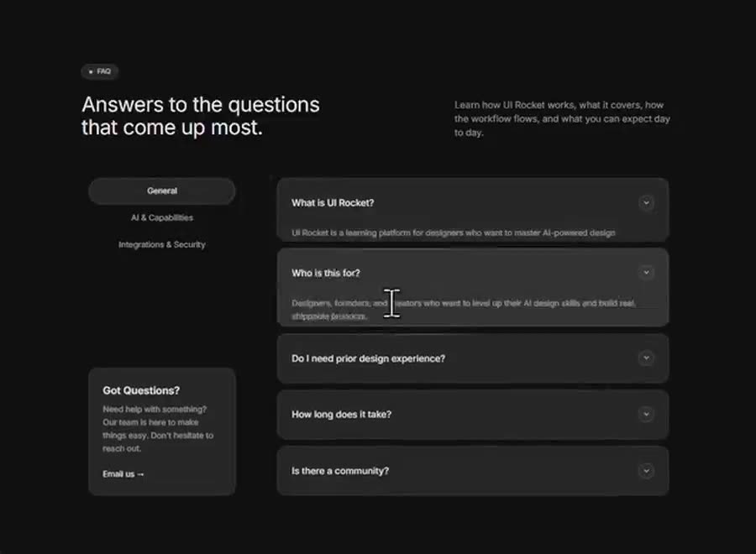Viewport: 756px width, 554px height.
Task: Collapse the "What is UI Rocket?" chevron
Action: 646,203
